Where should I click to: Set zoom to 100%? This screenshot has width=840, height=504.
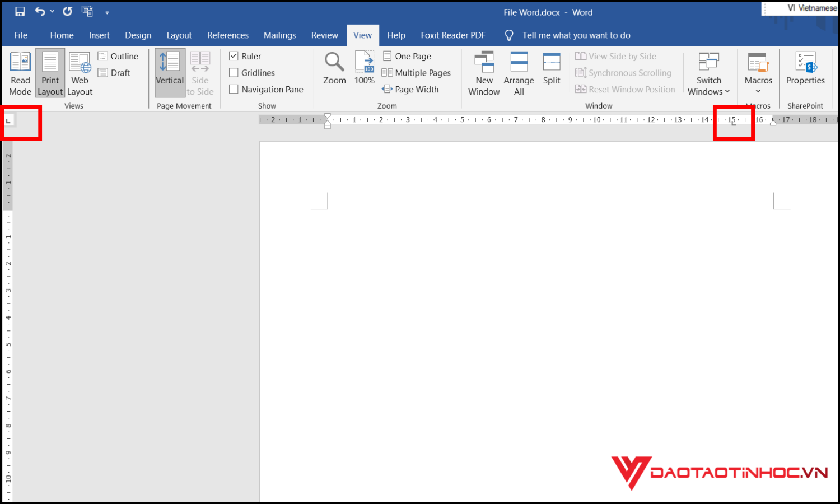tap(365, 68)
